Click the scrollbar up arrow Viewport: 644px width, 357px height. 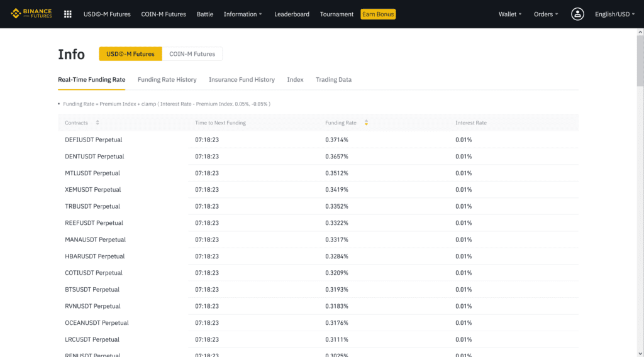click(x=640, y=32)
